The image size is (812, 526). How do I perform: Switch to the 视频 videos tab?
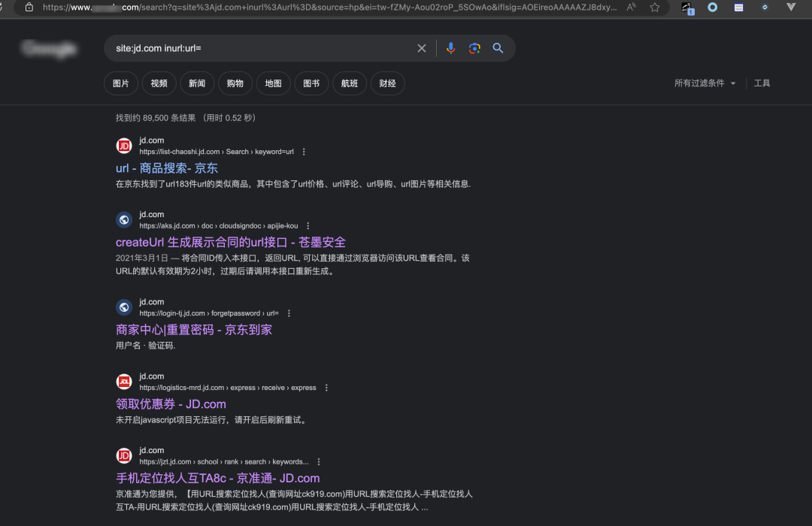159,83
